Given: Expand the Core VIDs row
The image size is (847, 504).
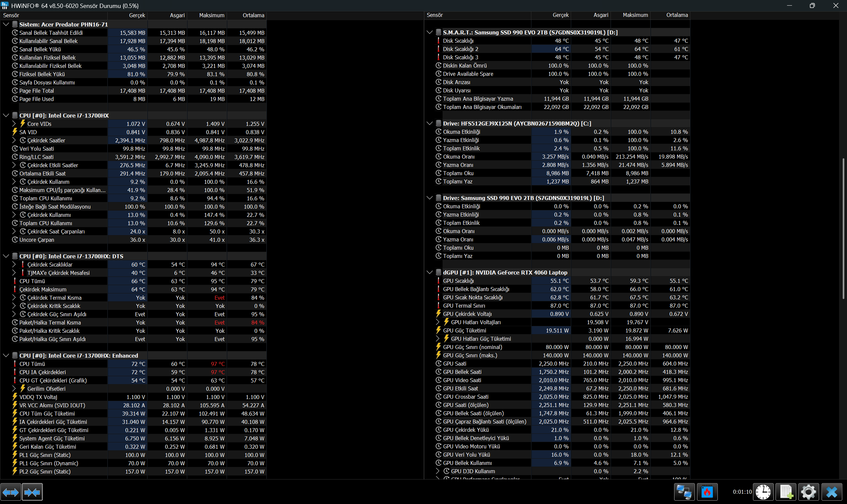Looking at the screenshot, I should click(14, 124).
